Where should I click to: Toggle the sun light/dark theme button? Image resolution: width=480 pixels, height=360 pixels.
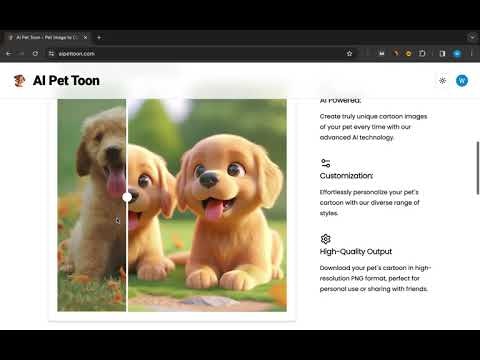pyautogui.click(x=443, y=81)
